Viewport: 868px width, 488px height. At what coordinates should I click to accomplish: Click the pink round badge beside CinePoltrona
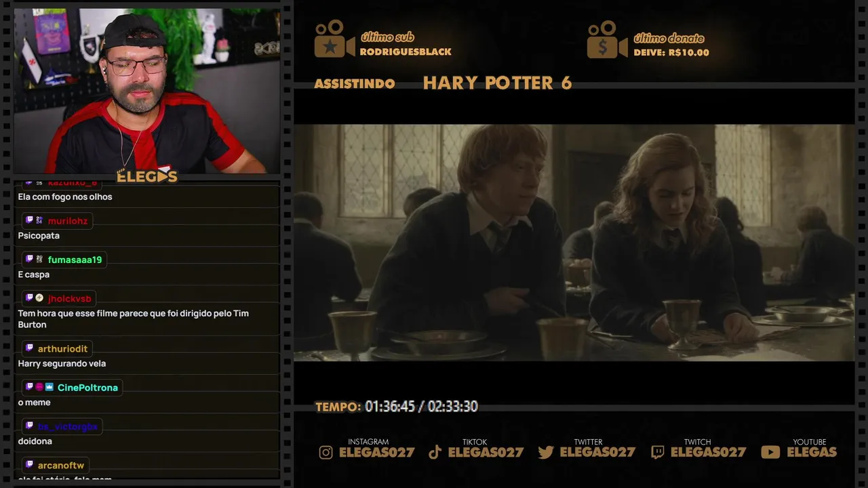pos(39,387)
